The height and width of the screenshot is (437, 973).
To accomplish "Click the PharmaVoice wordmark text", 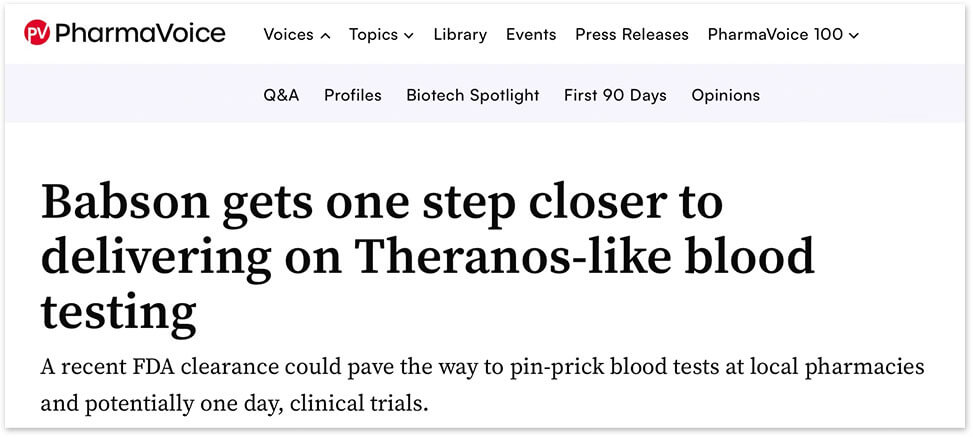I will (140, 34).
